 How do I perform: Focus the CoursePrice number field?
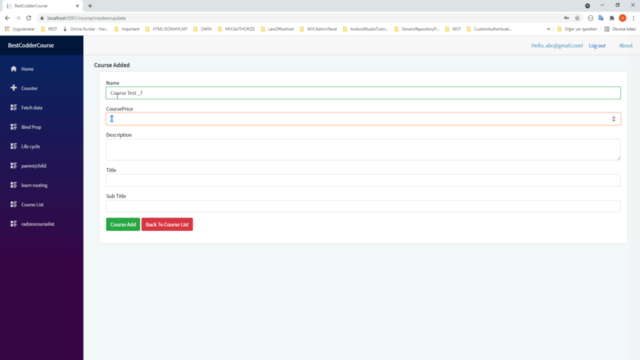pos(363,119)
